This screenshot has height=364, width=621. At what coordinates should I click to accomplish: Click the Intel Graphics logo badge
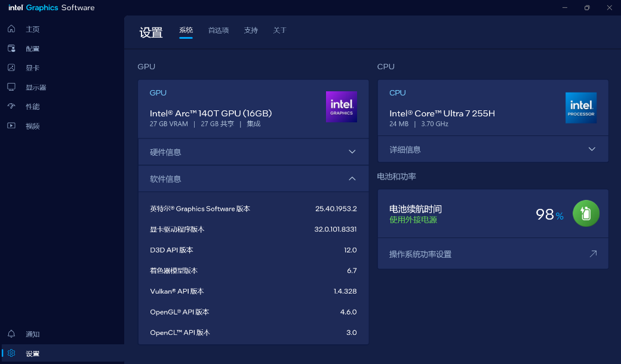coord(341,107)
